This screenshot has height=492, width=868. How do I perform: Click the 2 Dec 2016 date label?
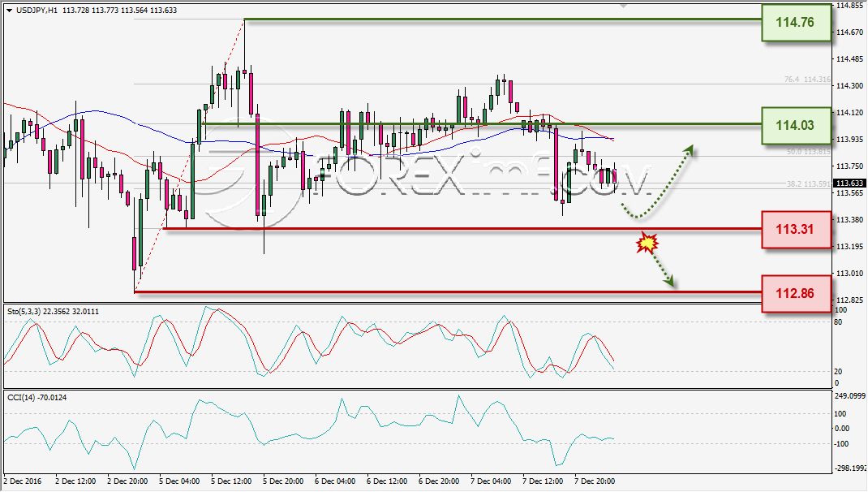point(23,481)
